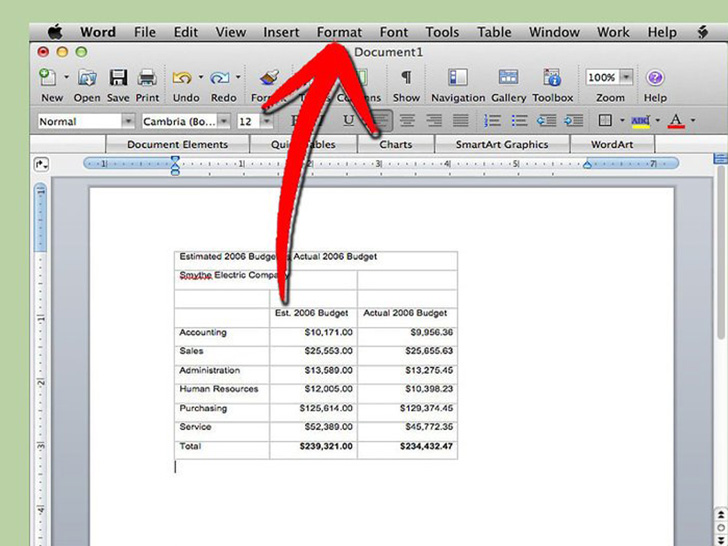Open the highlight color dropdown arrow
This screenshot has width=728, height=546.
(x=657, y=121)
